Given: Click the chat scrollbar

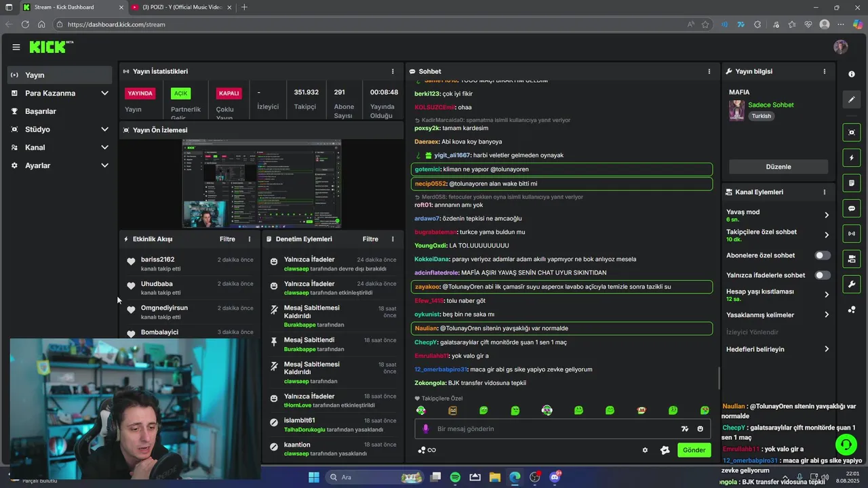Looking at the screenshot, I should pyautogui.click(x=719, y=378).
